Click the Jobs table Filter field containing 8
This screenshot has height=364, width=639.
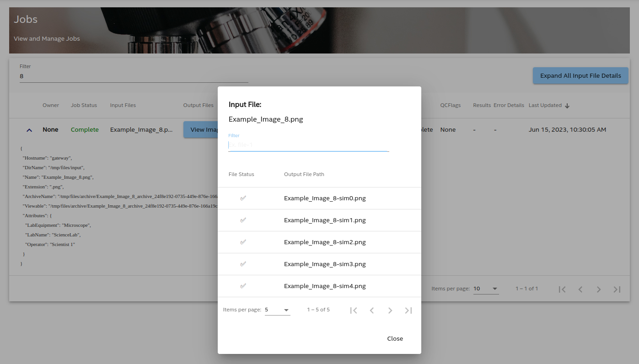pyautogui.click(x=134, y=76)
